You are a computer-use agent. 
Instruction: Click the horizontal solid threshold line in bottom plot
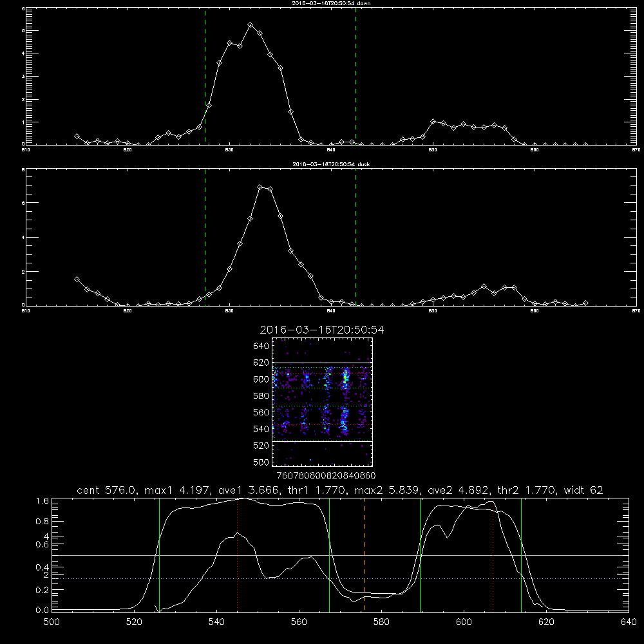coord(340,555)
